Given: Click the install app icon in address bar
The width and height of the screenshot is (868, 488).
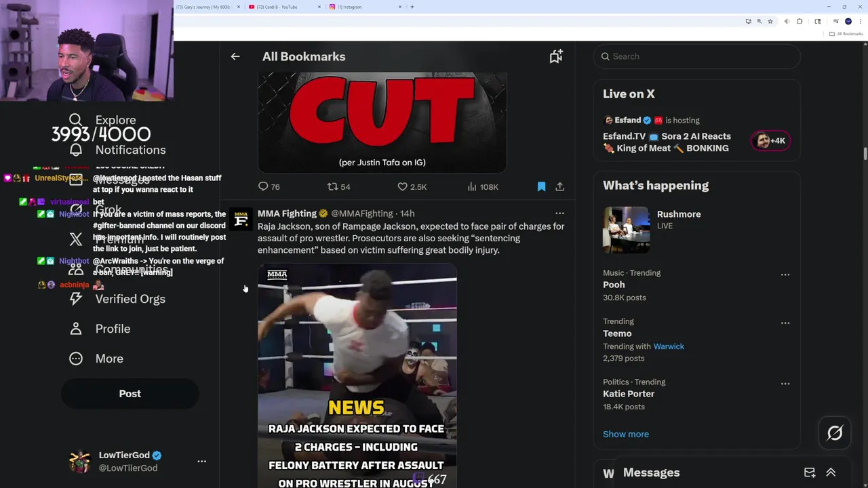Looking at the screenshot, I should pos(748,22).
